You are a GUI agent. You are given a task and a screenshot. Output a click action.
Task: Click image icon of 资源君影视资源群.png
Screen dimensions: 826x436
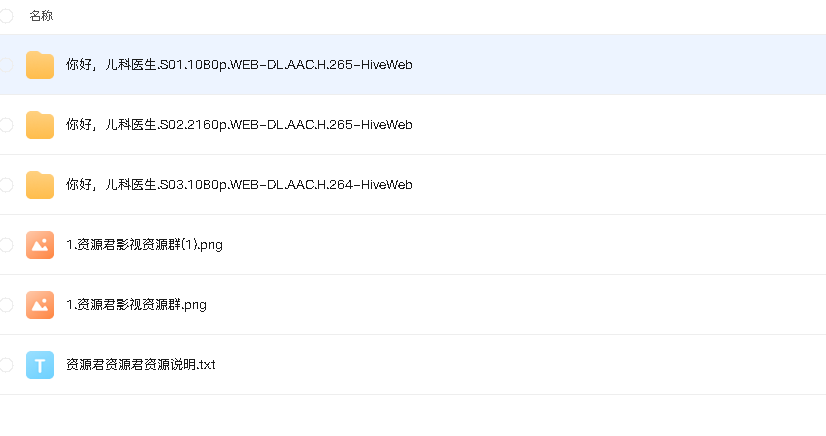click(40, 305)
